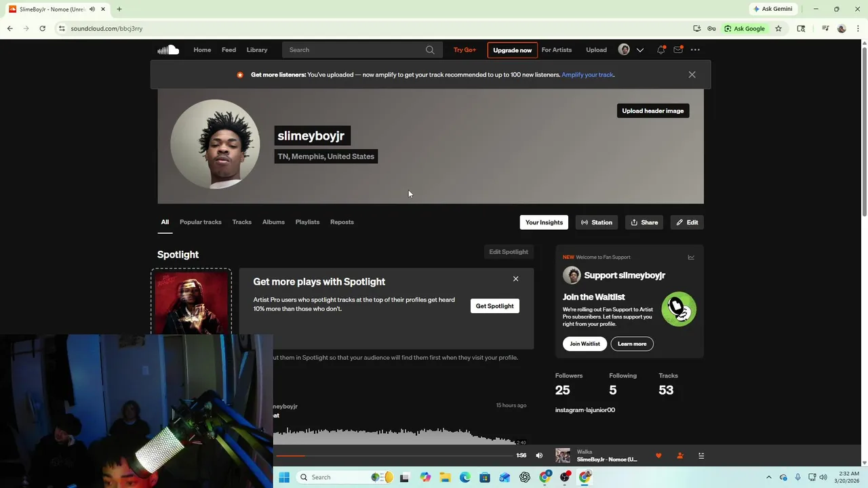Screen dimensions: 868x488
Task: Mute the player volume speaker icon
Action: 539,455
